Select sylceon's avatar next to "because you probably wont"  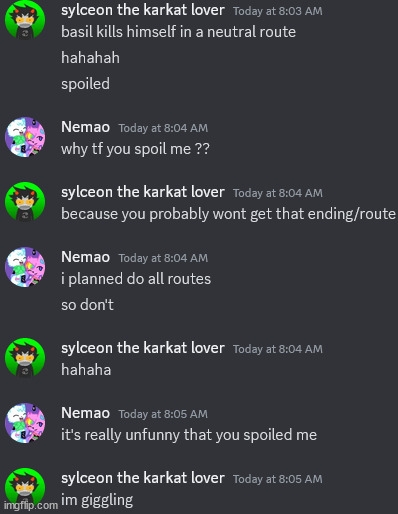point(25,202)
